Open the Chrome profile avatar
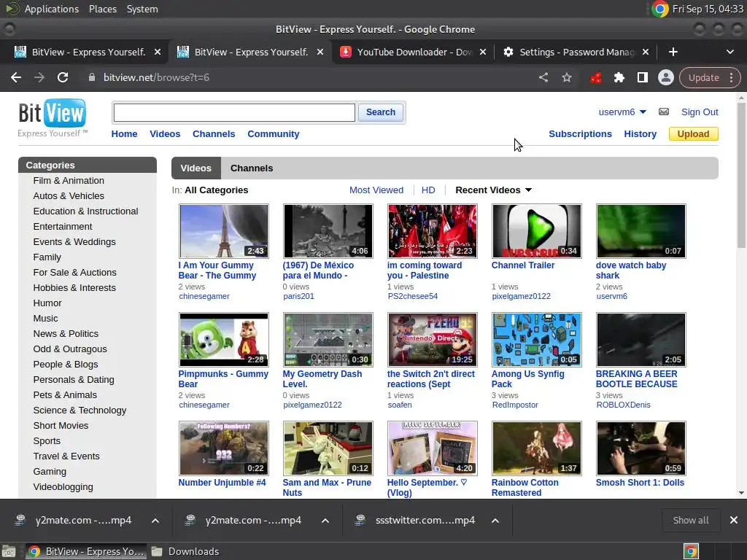The image size is (747, 560). click(x=665, y=77)
